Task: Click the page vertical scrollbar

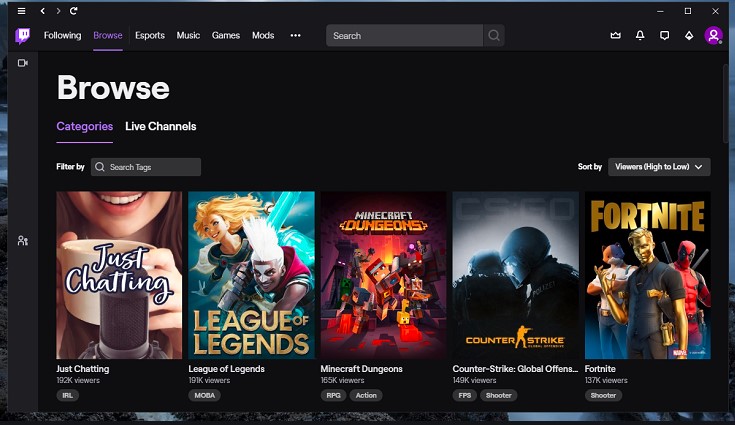Action: point(725,103)
